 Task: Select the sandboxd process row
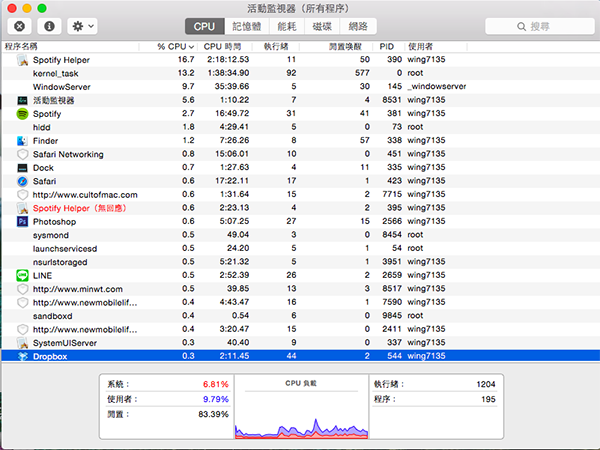coord(301,316)
